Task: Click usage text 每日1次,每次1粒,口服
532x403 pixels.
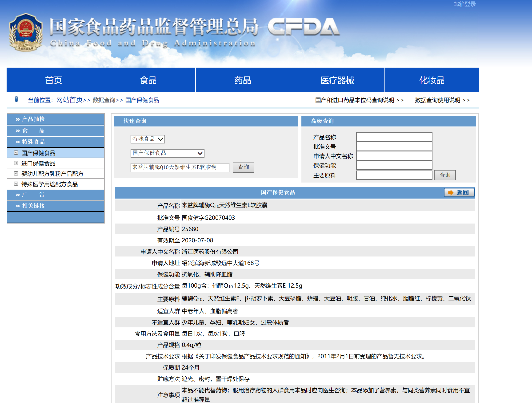Action: point(213,334)
